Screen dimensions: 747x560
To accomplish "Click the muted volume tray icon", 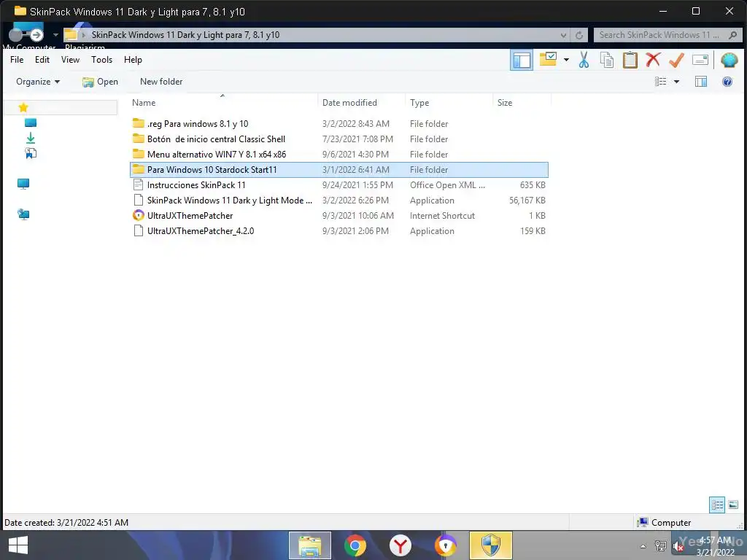I will tap(678, 546).
